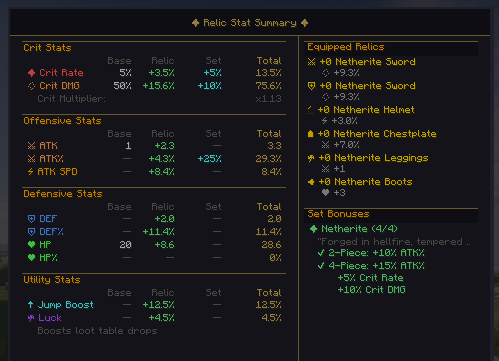Viewport: 499px width, 361px height.
Task: Open the +0 Netherite Leggings entry
Action: 373,158
